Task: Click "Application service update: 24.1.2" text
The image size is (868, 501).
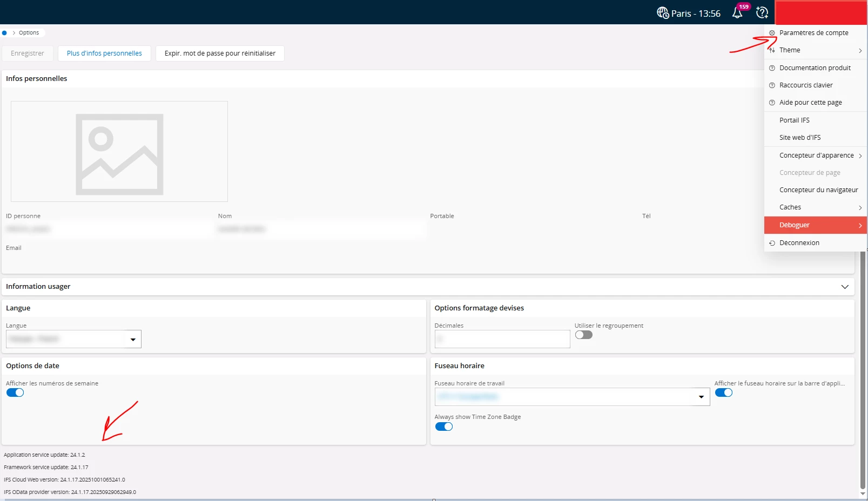Action: pos(44,455)
